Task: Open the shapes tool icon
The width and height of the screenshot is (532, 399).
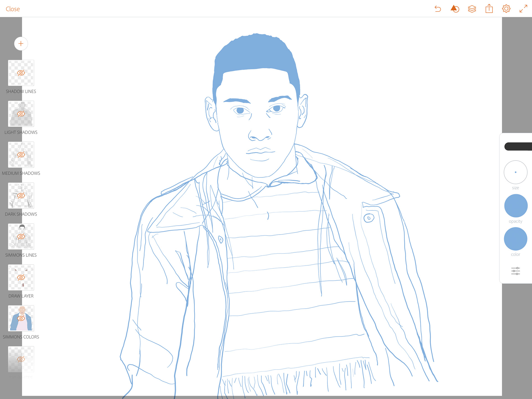Action: click(455, 9)
